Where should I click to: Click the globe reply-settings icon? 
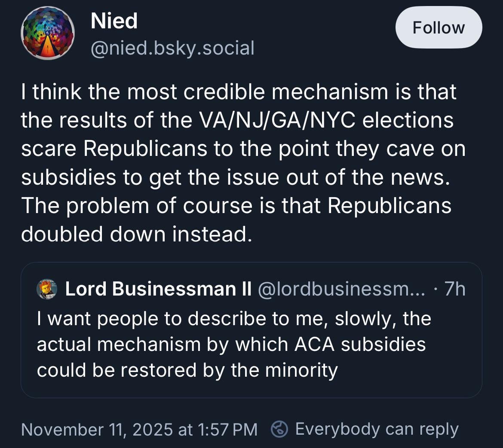279,429
